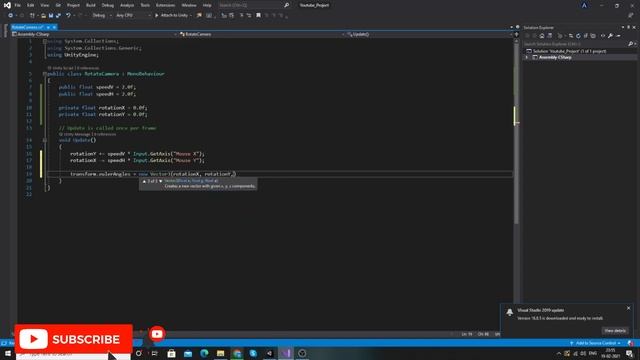The image size is (640, 360).
Task: Toggle Solution Explorer auto-hide pin
Action: point(629,27)
